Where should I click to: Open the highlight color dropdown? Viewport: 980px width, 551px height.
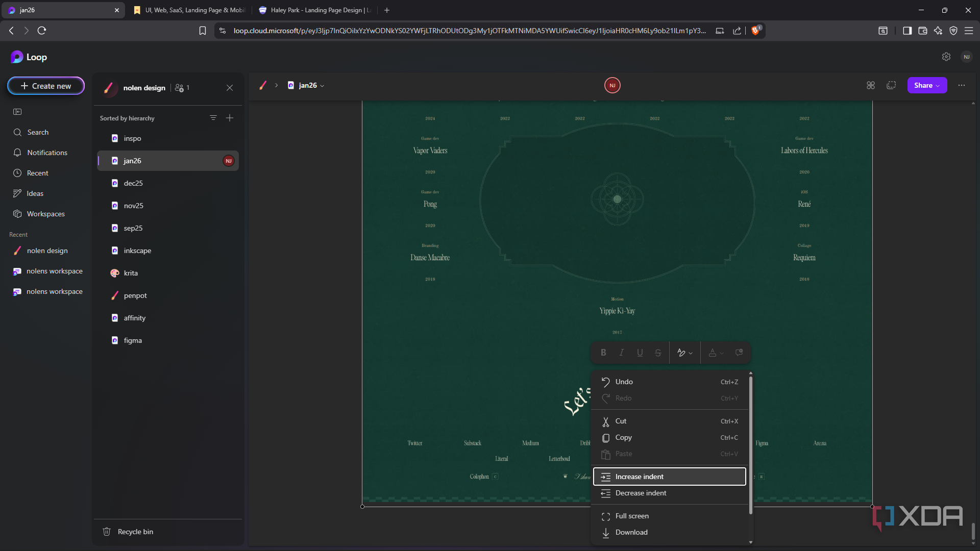coord(685,353)
